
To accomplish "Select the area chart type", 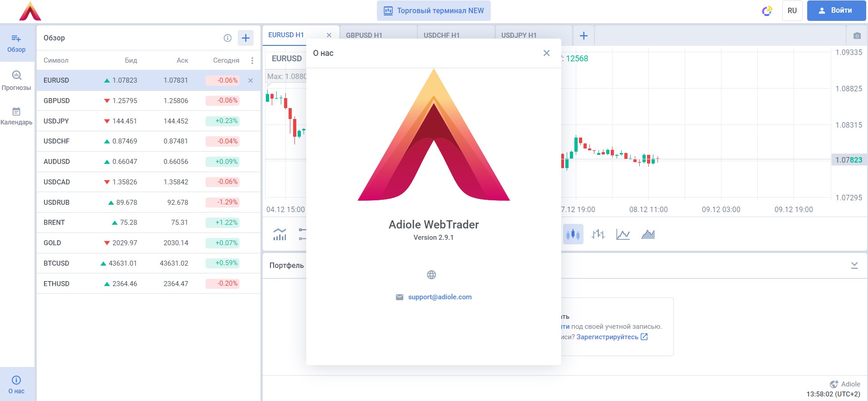I will pos(648,234).
